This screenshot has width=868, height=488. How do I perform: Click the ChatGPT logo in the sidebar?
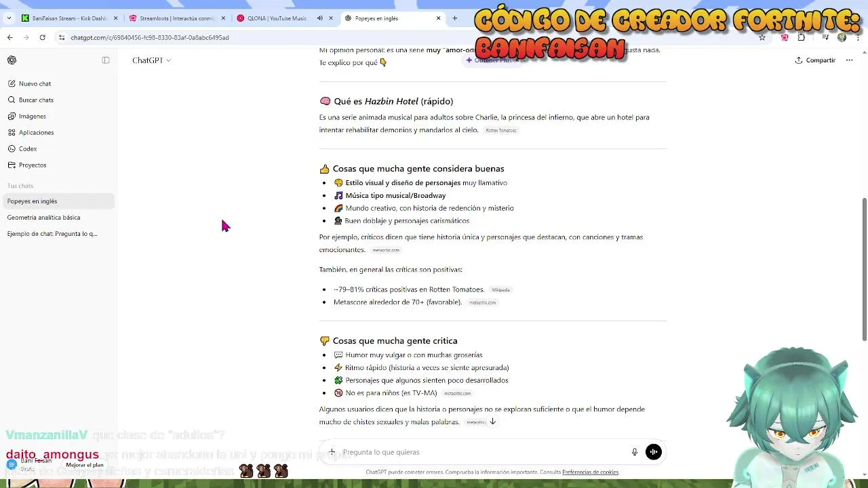[12, 60]
